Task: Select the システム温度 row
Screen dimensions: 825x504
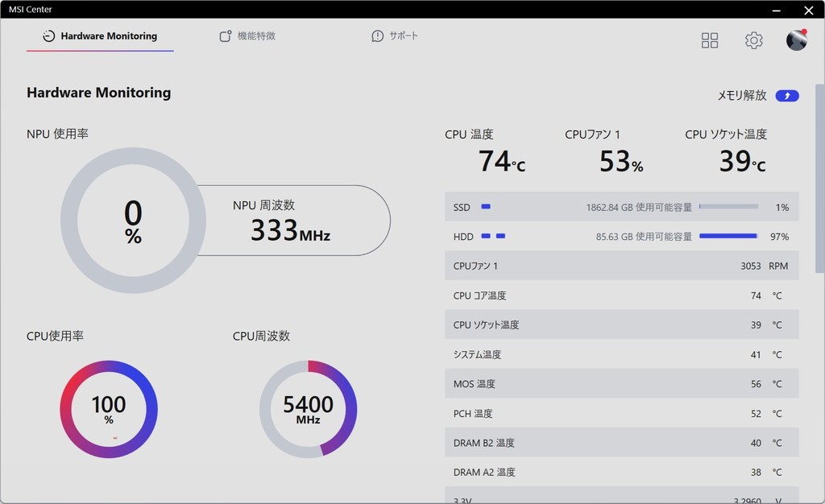Action: pyautogui.click(x=622, y=354)
